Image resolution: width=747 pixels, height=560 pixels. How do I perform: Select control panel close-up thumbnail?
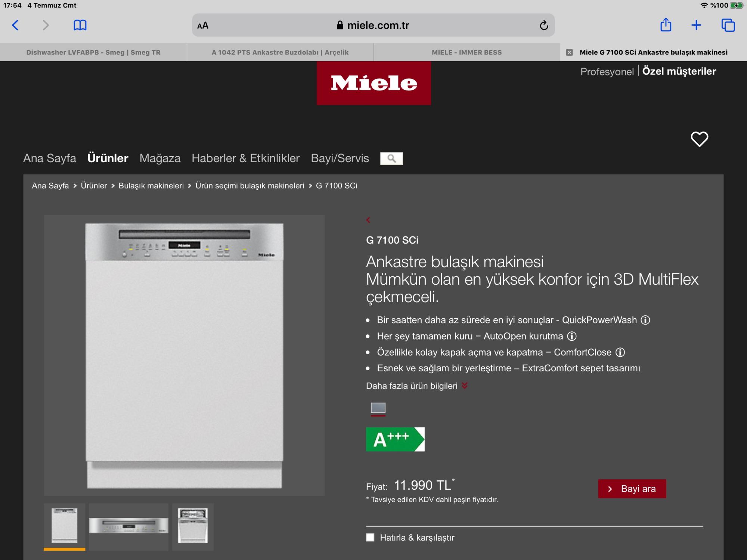coord(128,526)
